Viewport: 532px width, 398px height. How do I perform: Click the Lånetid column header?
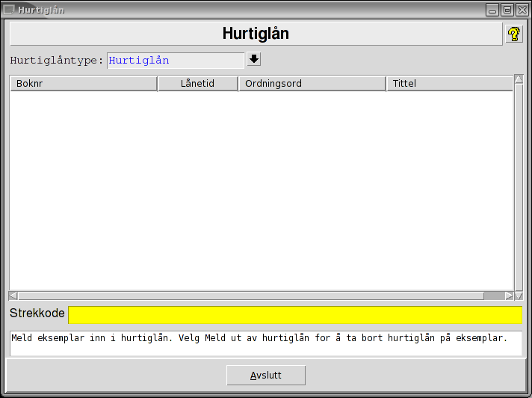pos(198,84)
